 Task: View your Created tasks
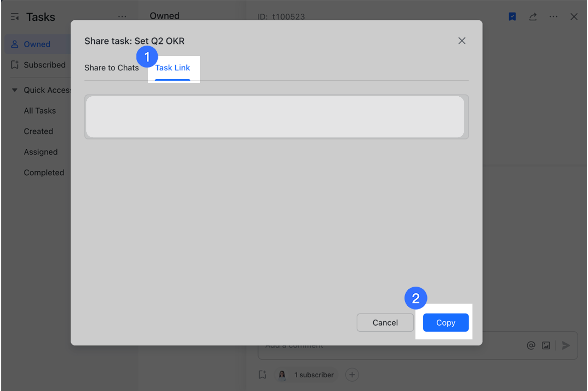click(38, 131)
